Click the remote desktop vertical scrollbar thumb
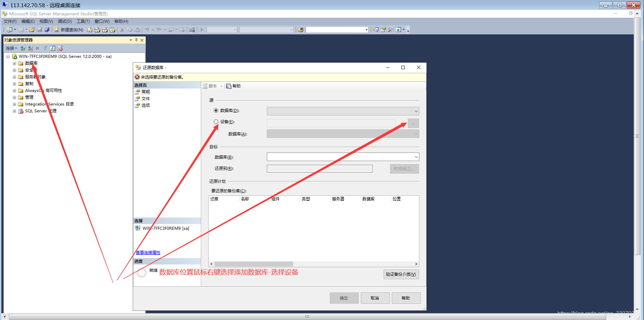The width and height of the screenshot is (644, 320). 638,136
